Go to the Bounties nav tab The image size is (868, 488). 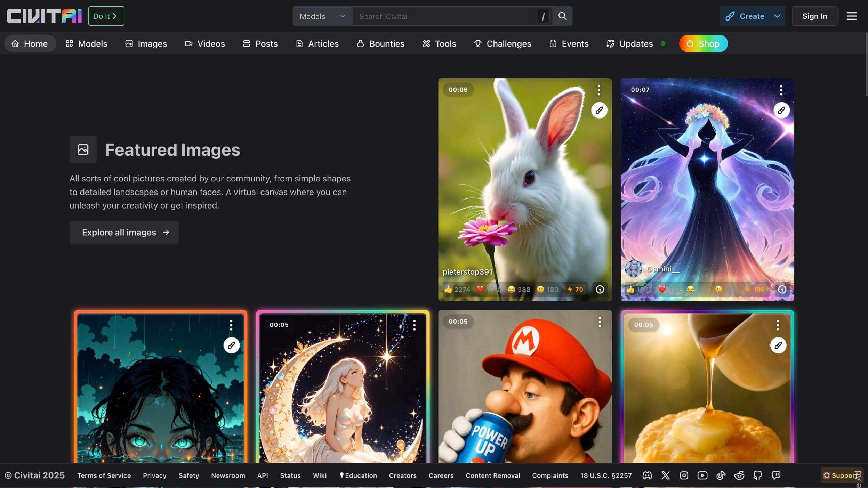click(380, 43)
